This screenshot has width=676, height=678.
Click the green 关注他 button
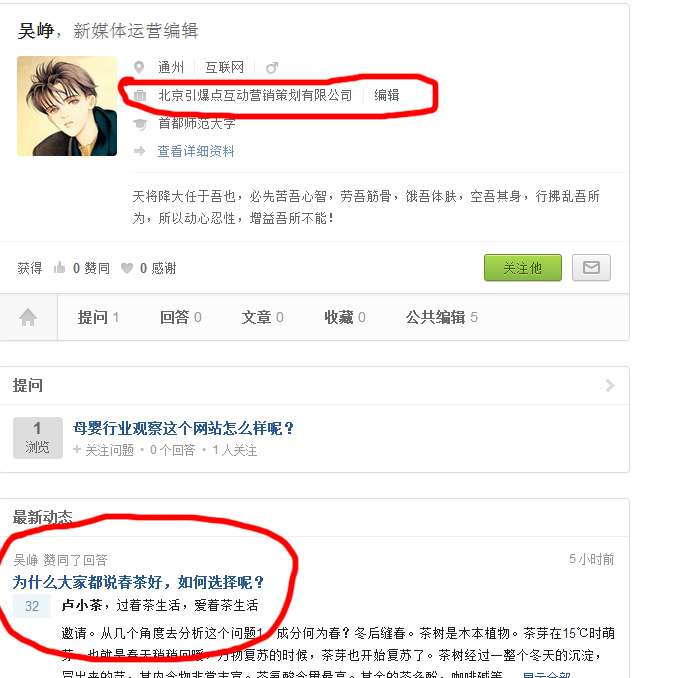(523, 268)
